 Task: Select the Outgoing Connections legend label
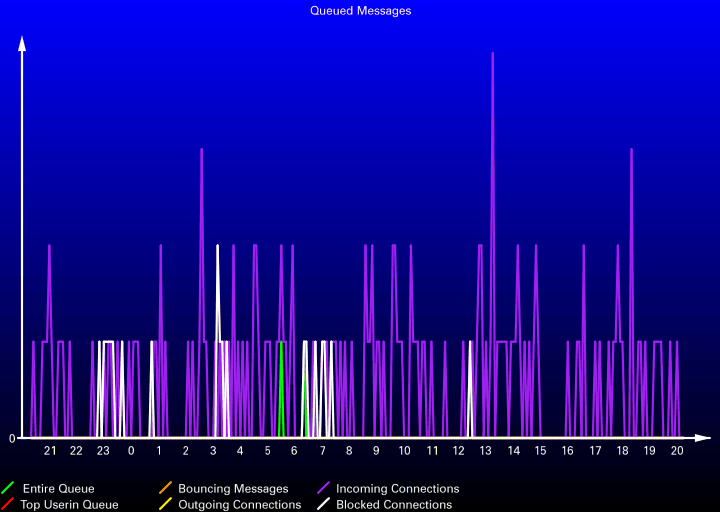239,505
